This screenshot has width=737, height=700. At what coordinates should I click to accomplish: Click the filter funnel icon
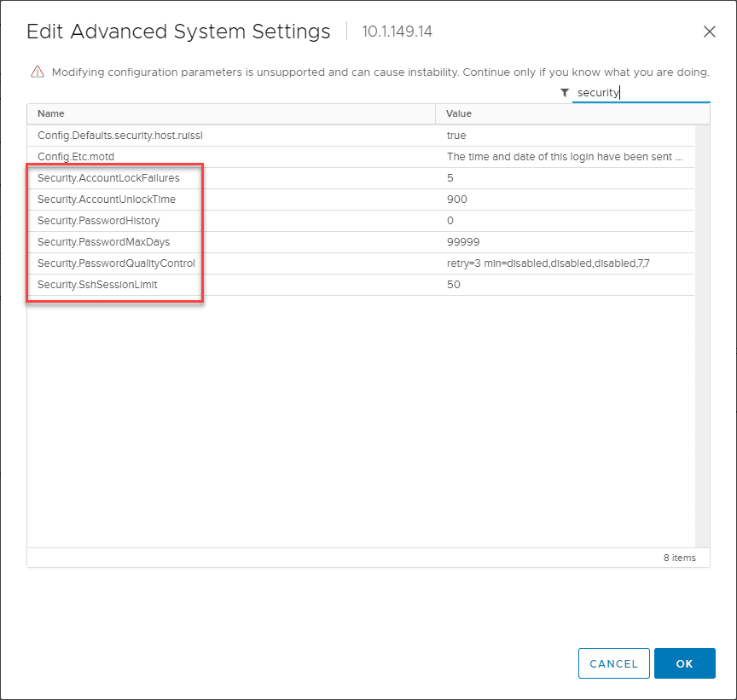click(565, 92)
